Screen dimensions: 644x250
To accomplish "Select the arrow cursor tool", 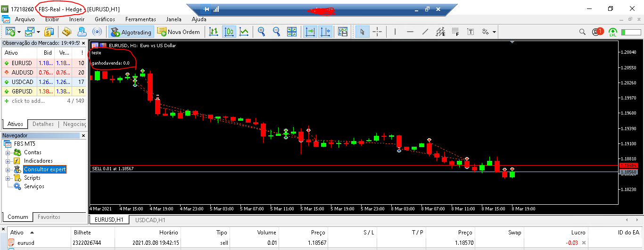I will pos(362,32).
